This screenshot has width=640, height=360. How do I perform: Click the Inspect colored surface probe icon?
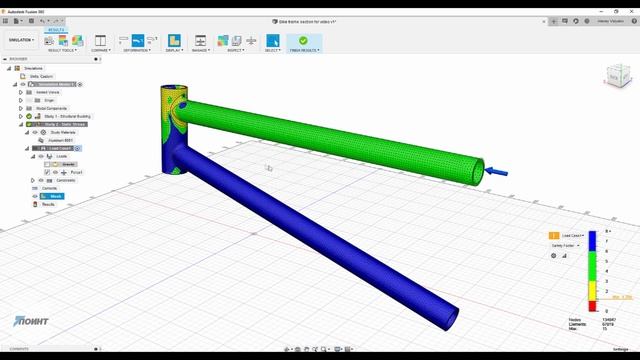[223, 40]
